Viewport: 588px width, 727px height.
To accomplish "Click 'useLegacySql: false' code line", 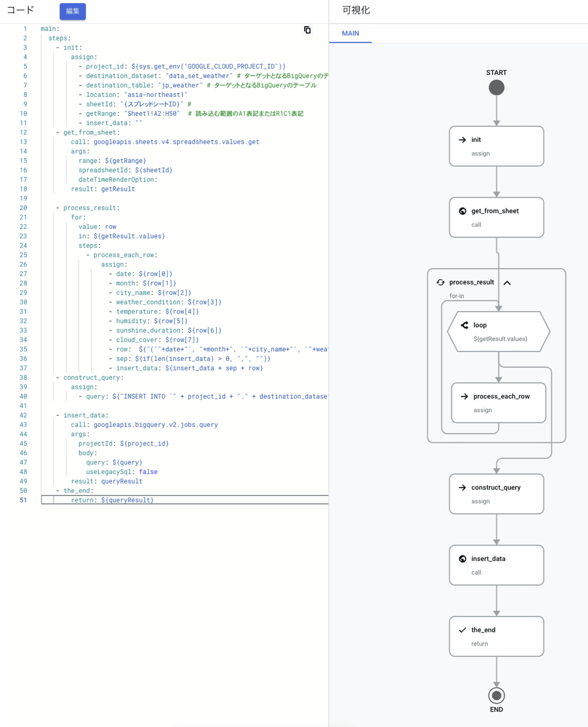I will pyautogui.click(x=122, y=472).
